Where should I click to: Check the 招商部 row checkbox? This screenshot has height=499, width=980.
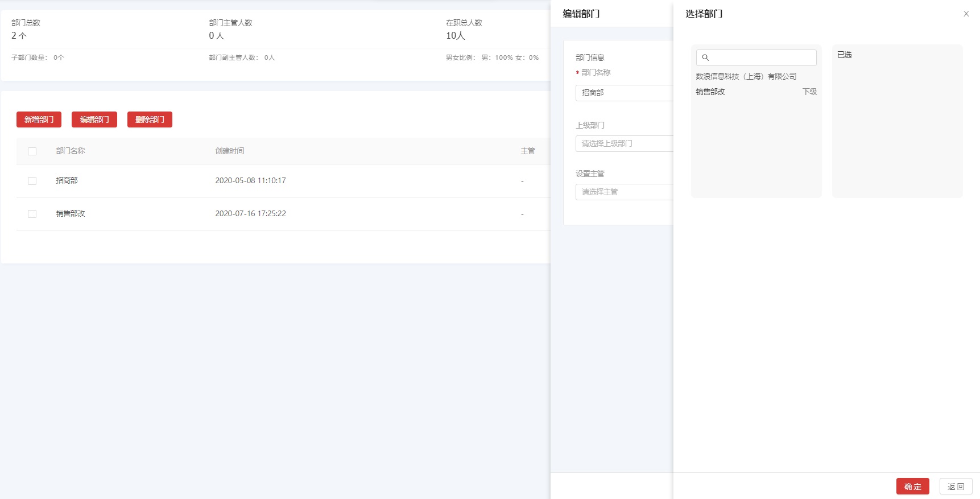[32, 181]
